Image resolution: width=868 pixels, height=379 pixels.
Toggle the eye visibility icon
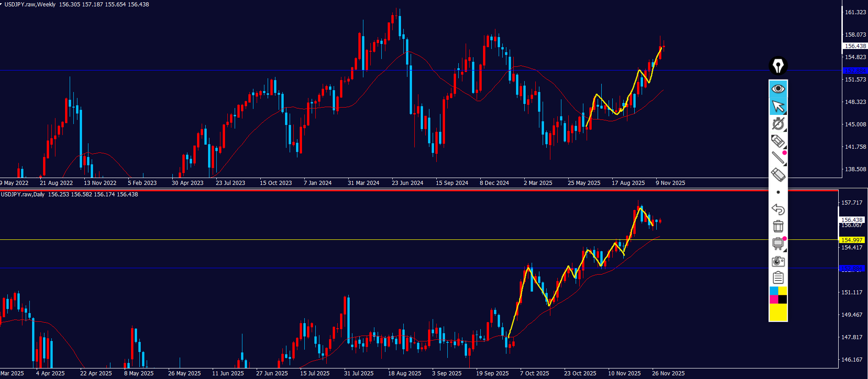coord(778,89)
